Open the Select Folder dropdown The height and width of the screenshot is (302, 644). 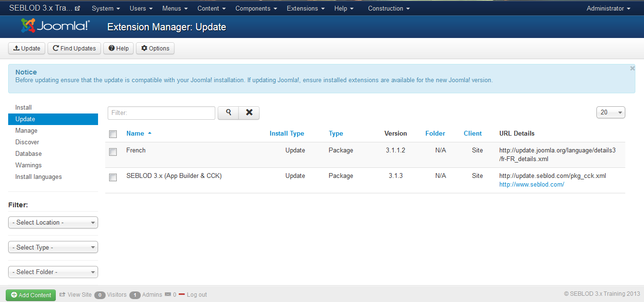[x=53, y=272]
